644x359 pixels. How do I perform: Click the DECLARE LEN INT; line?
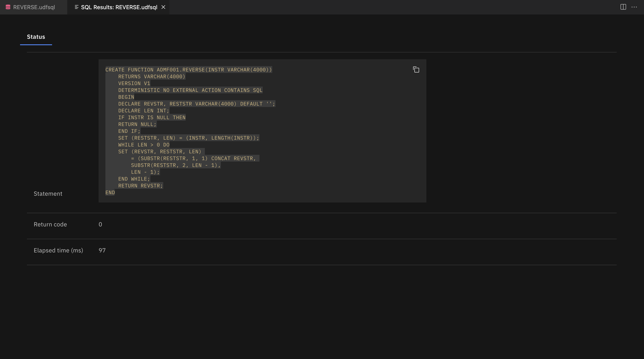pyautogui.click(x=144, y=111)
